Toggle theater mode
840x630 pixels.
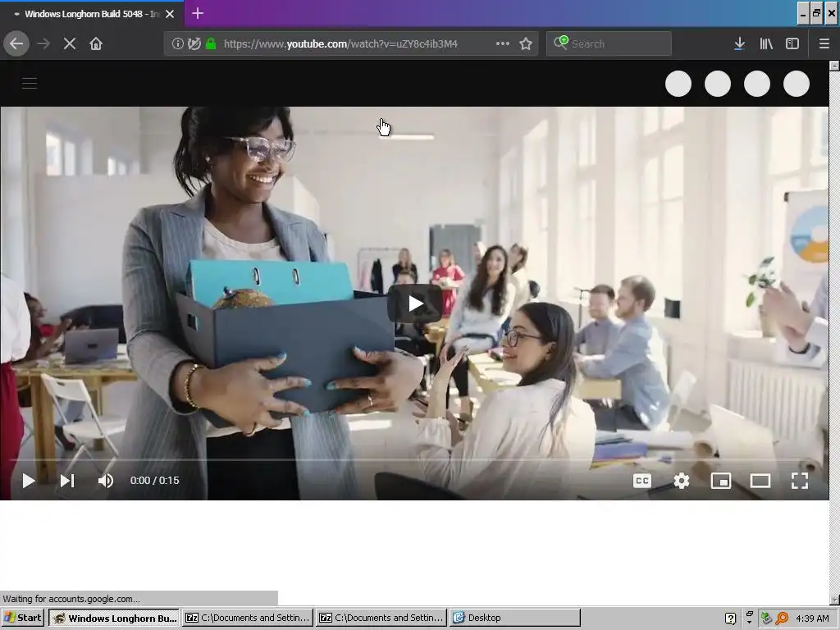coord(760,481)
